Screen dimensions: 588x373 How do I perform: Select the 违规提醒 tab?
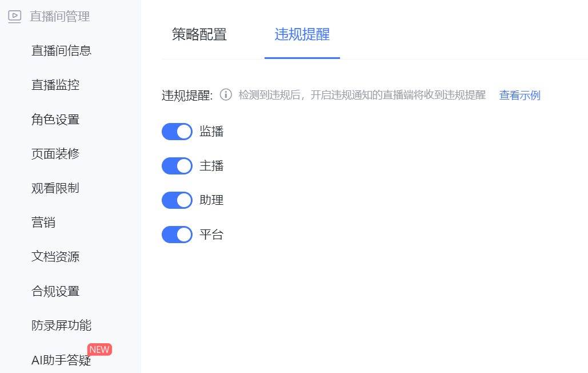pyautogui.click(x=302, y=34)
